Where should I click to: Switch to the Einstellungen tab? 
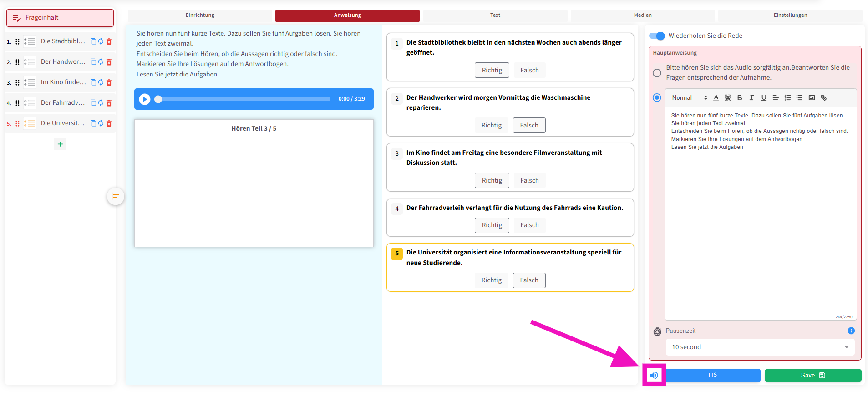[790, 15]
